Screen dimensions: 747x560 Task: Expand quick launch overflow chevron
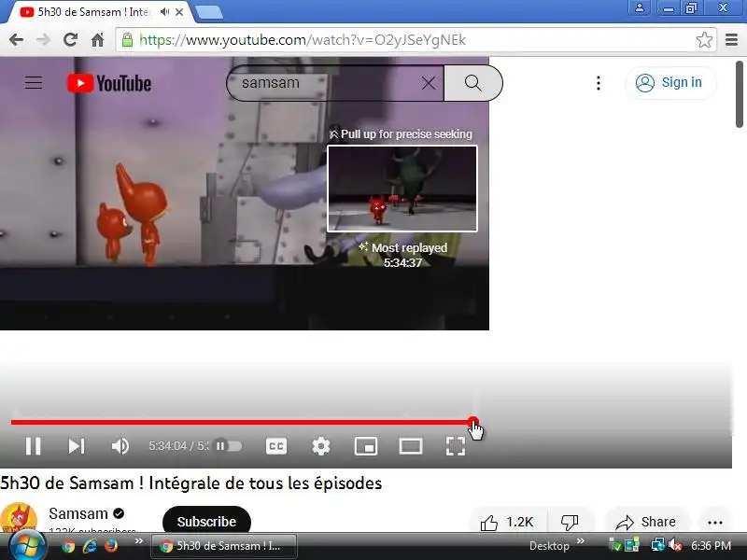[138, 541]
